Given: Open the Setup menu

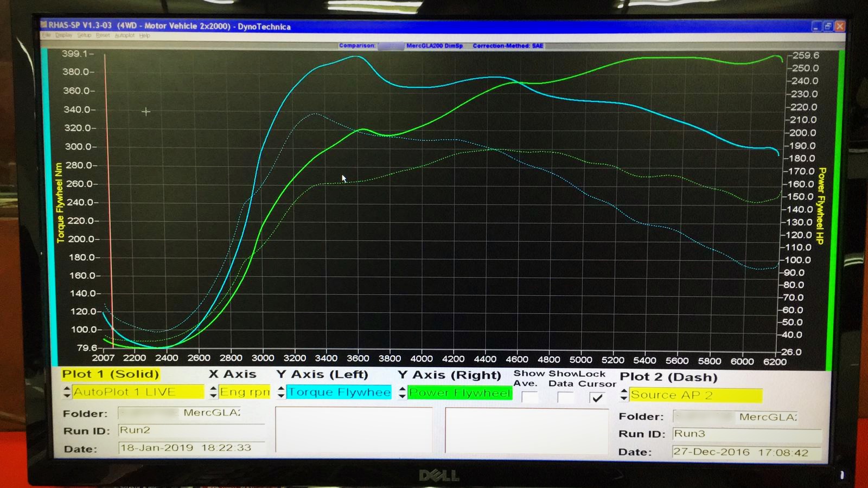Looking at the screenshot, I should [84, 35].
